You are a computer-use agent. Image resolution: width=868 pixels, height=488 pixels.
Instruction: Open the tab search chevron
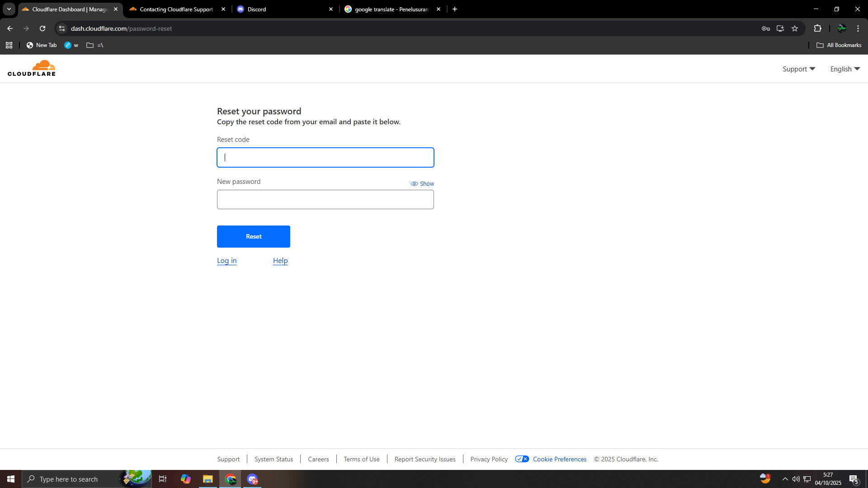[9, 9]
